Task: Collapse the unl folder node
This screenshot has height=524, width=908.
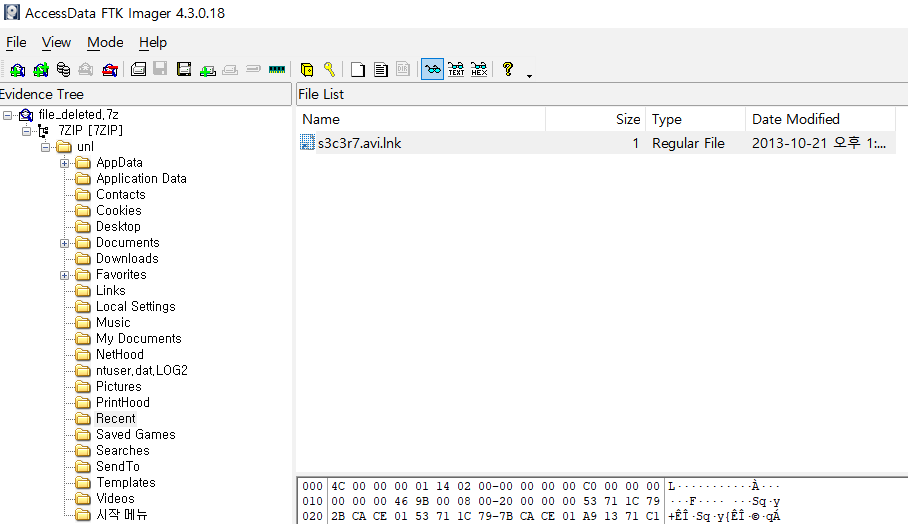Action: click(46, 147)
